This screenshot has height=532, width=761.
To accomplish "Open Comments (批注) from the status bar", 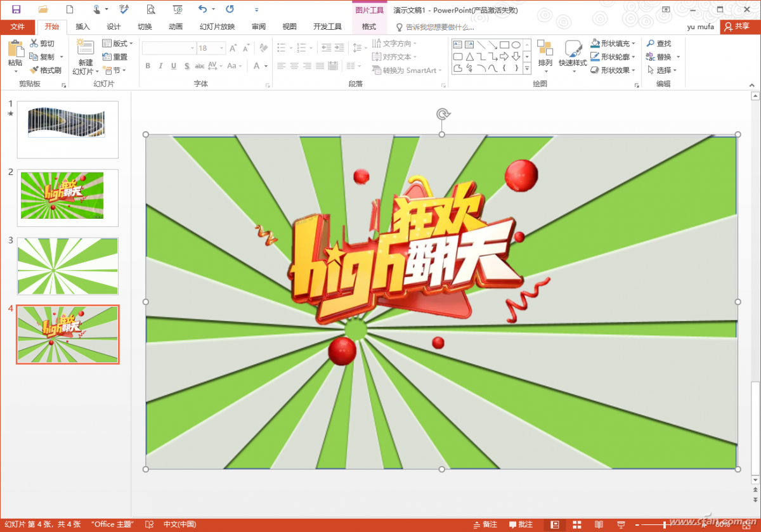I will (x=521, y=525).
